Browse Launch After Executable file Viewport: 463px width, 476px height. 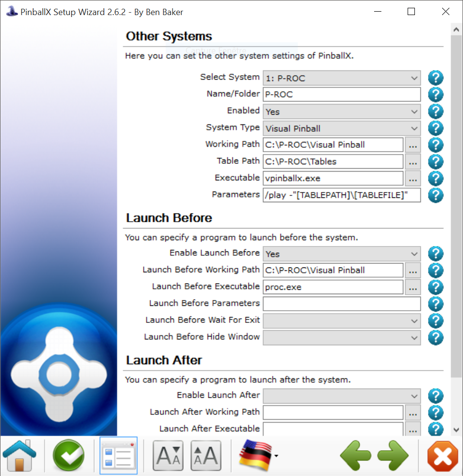(413, 429)
